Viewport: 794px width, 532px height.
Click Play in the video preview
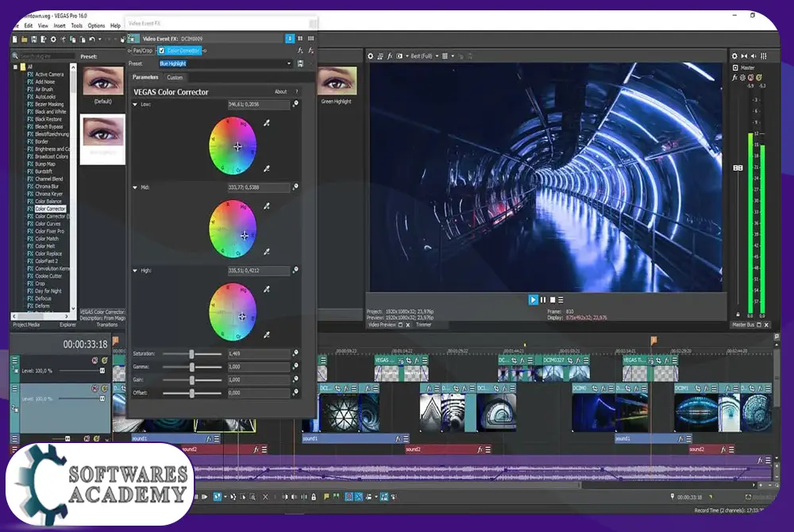pyautogui.click(x=533, y=299)
